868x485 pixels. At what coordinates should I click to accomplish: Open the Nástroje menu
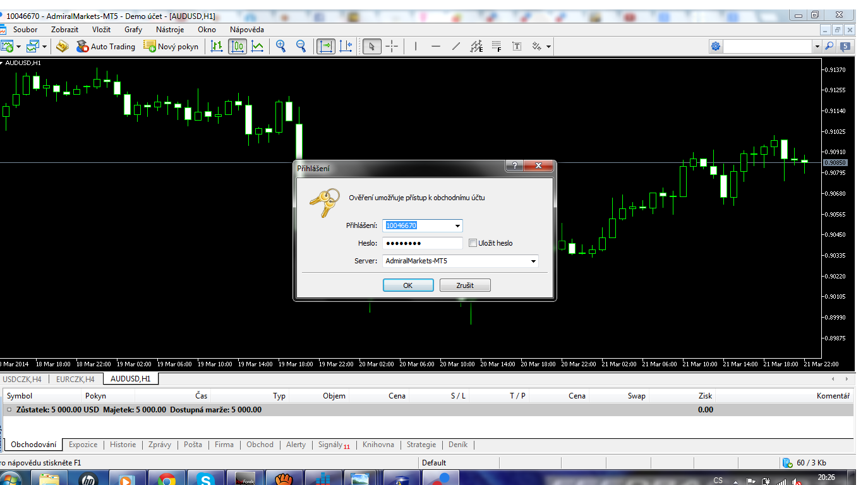pyautogui.click(x=170, y=30)
